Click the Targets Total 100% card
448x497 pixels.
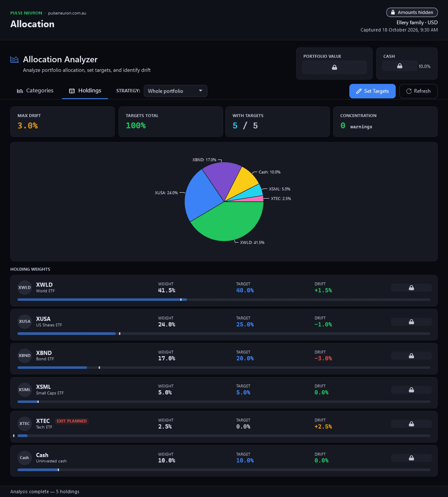click(171, 122)
